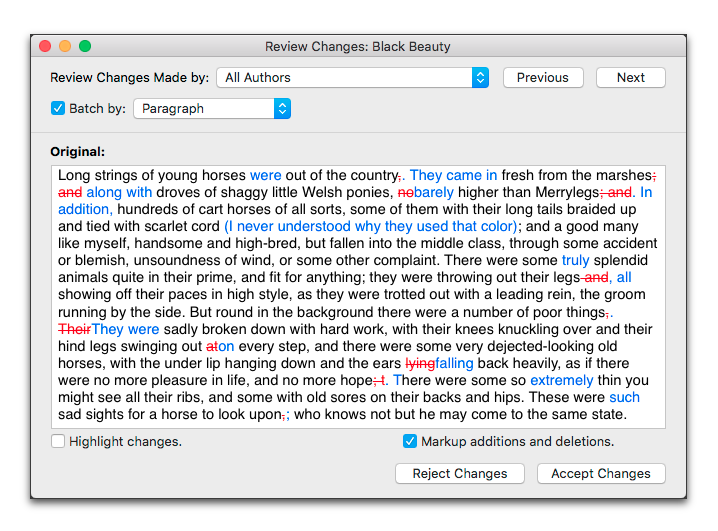Click the green zoom window button
Screen dimensions: 718x531
(x=85, y=46)
